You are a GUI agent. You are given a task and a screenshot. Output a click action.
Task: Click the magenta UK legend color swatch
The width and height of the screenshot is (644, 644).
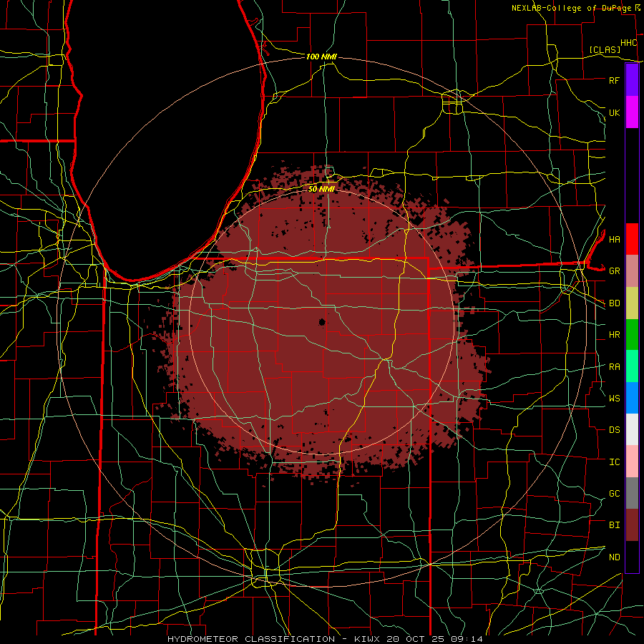632,112
